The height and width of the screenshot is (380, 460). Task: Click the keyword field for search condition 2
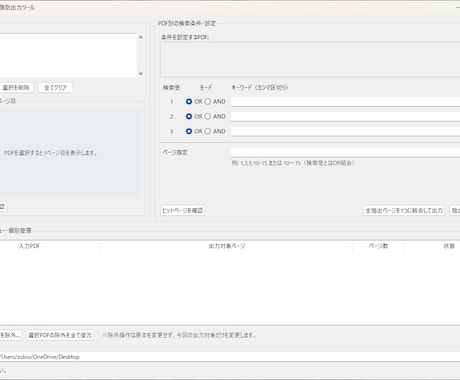coord(345,116)
